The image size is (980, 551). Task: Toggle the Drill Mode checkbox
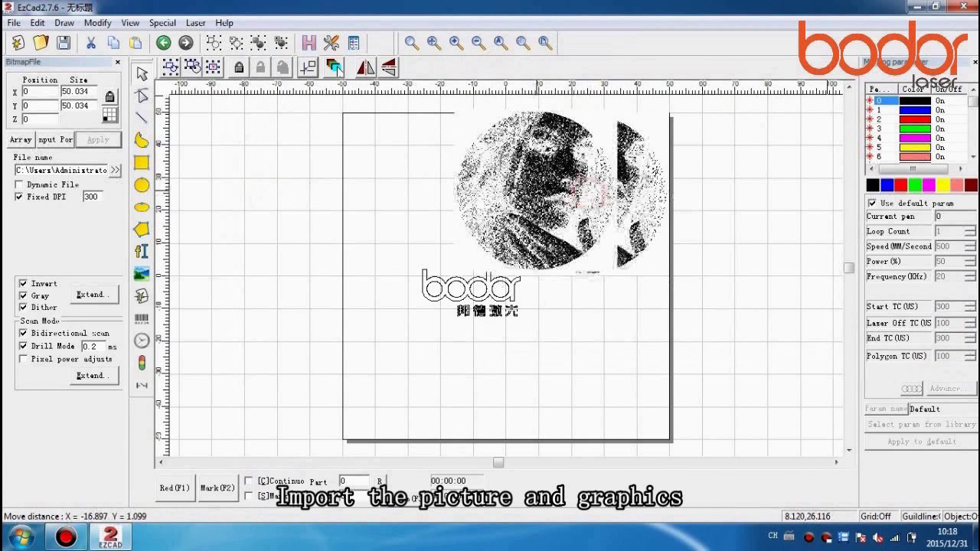click(23, 346)
